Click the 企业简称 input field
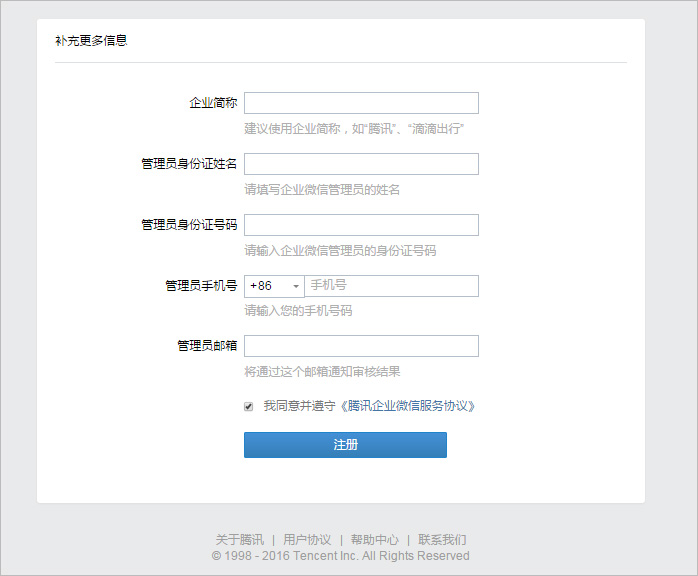698x576 pixels. pyautogui.click(x=361, y=103)
